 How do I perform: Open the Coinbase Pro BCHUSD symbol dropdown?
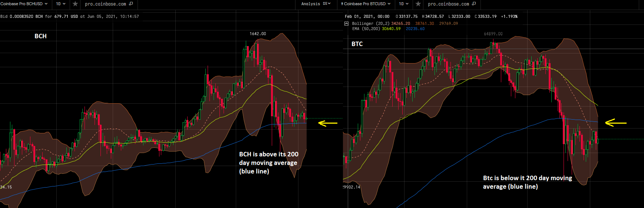pos(24,4)
